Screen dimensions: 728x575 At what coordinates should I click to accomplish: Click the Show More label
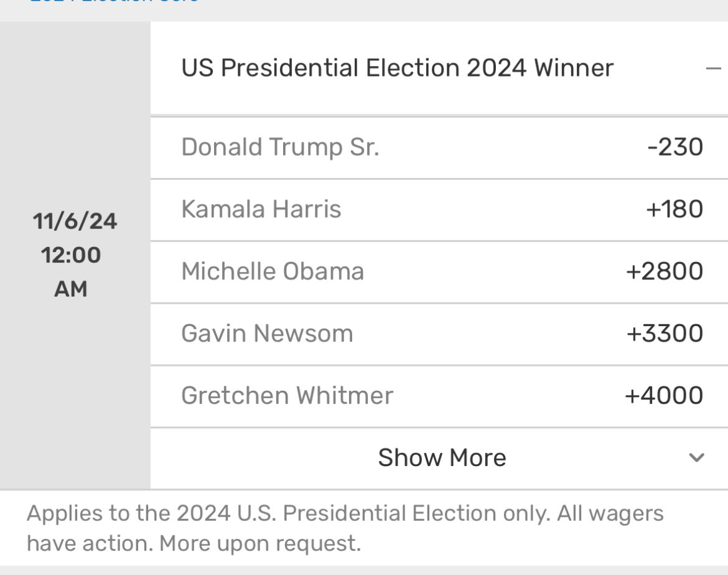[442, 458]
